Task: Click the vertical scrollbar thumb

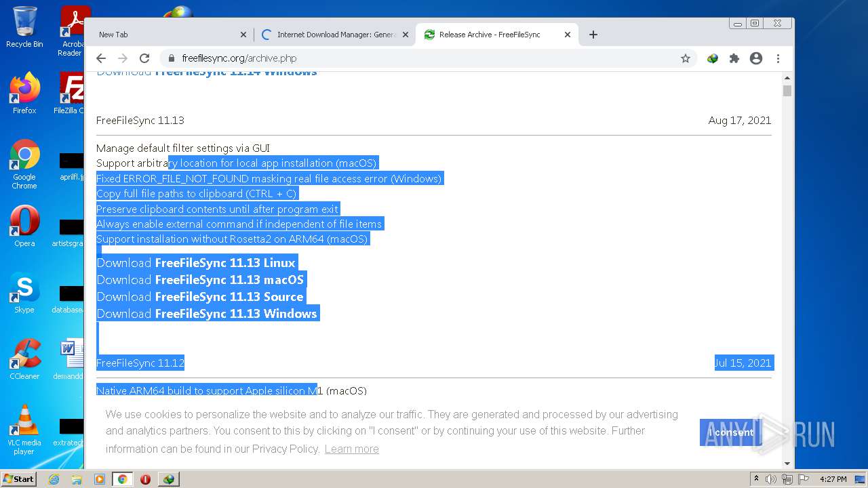Action: [x=787, y=91]
